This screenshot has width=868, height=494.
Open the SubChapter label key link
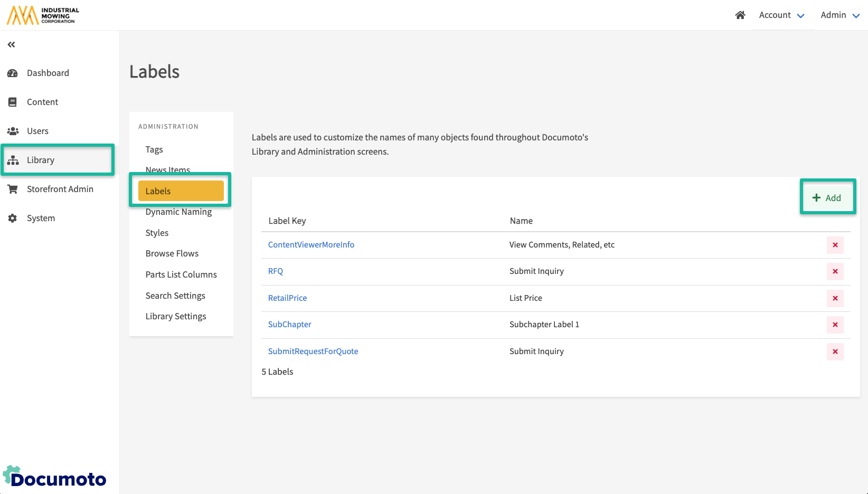289,325
